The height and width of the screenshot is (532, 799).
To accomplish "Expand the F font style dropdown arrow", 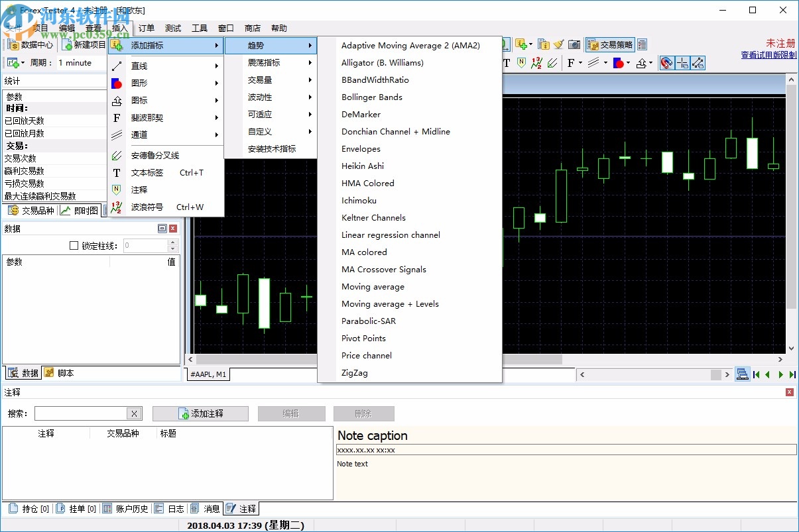I will 580,63.
